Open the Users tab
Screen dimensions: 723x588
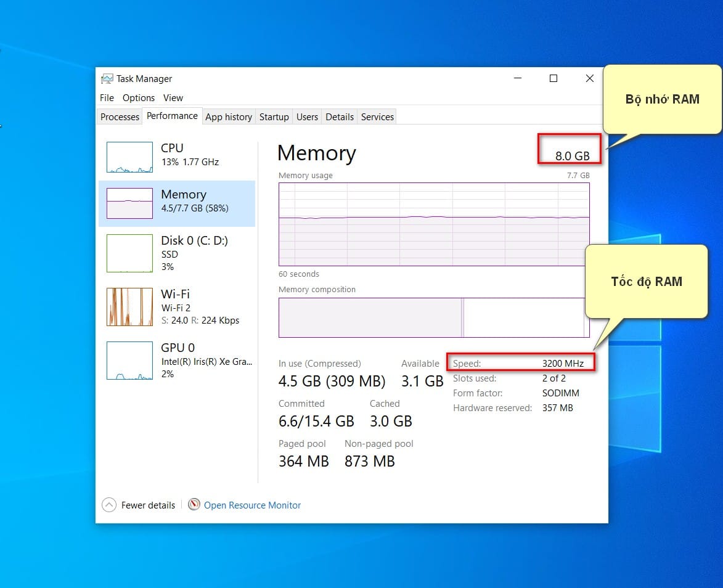pyautogui.click(x=307, y=116)
